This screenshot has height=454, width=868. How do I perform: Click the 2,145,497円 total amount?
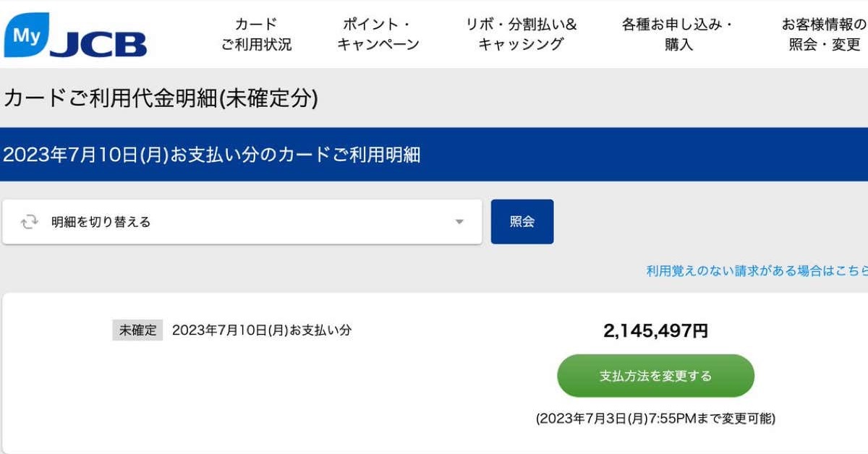click(655, 331)
